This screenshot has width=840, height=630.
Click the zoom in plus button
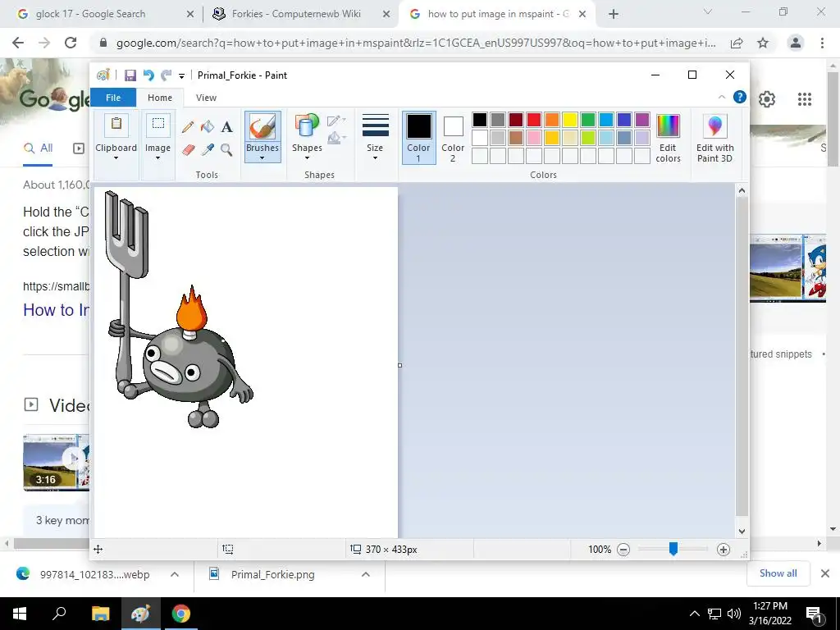(x=724, y=550)
